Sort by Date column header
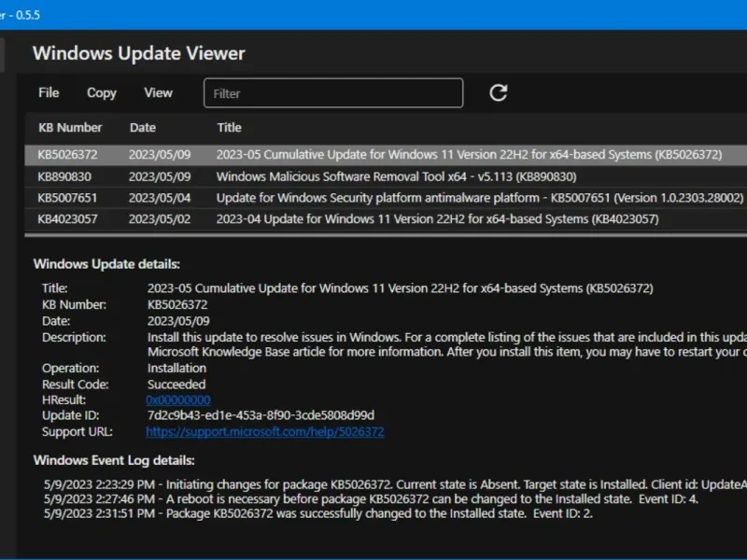The height and width of the screenshot is (560, 747). click(143, 128)
